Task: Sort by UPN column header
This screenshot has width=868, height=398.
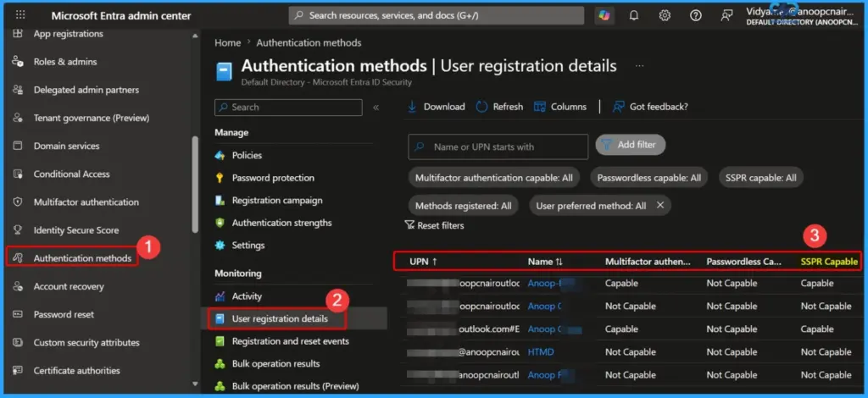Action: [424, 262]
